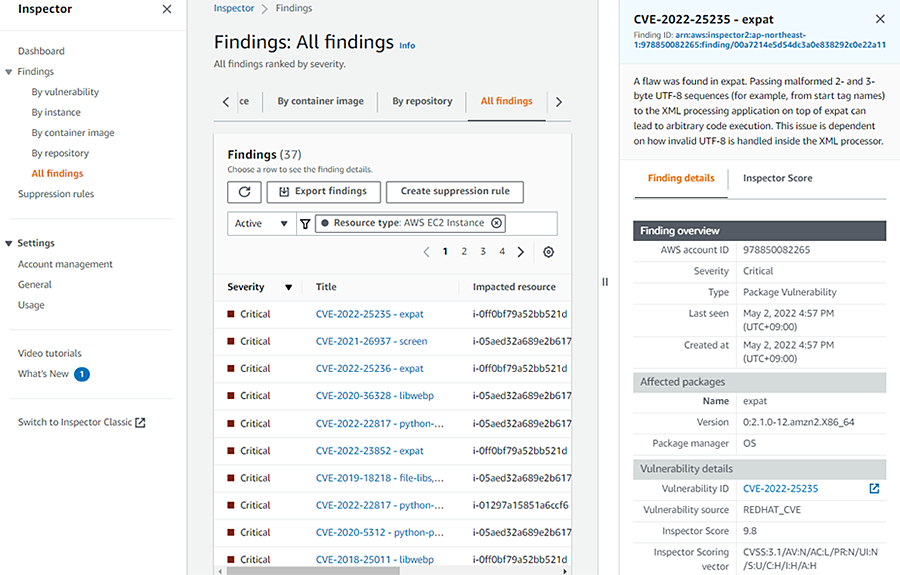Select Inspector Score value 9.8
The height and width of the screenshot is (575, 900).
pyautogui.click(x=750, y=531)
